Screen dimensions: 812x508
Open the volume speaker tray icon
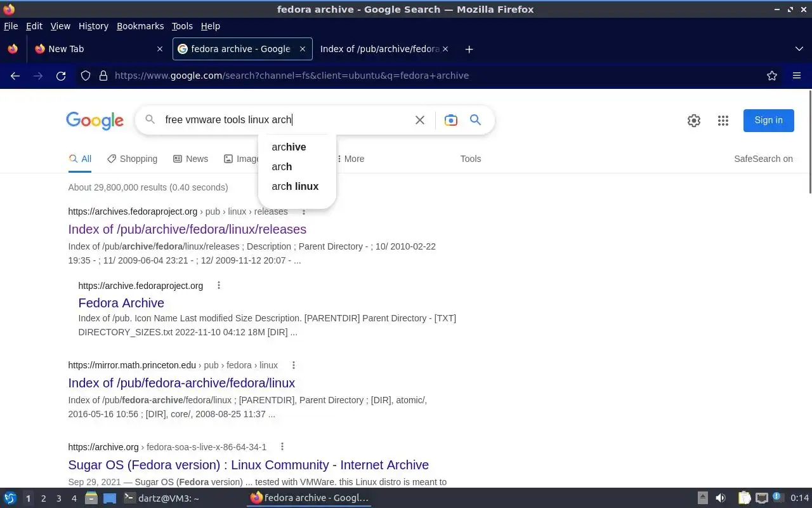pyautogui.click(x=721, y=498)
